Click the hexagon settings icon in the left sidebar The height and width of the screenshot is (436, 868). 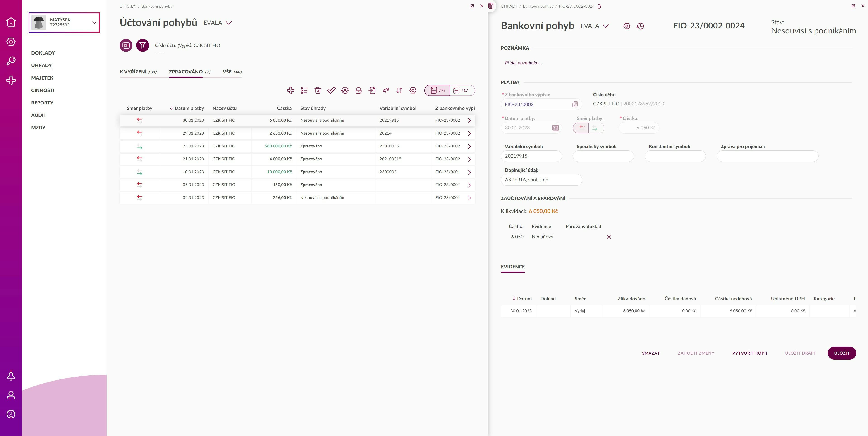11,42
